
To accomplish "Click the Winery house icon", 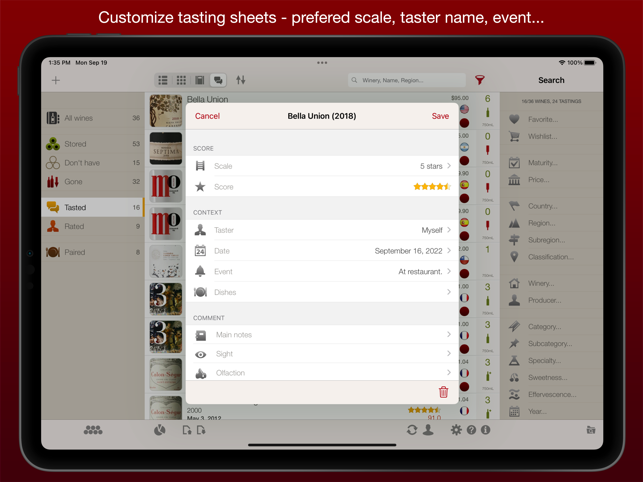I will coord(514,283).
